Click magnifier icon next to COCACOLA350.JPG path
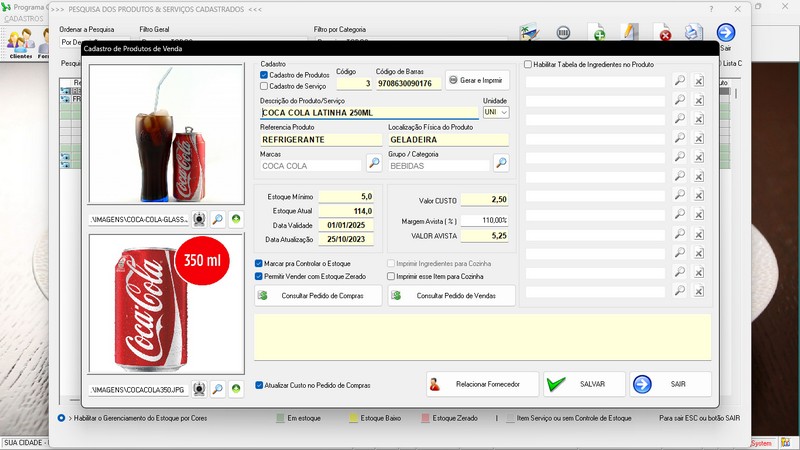 tap(217, 388)
